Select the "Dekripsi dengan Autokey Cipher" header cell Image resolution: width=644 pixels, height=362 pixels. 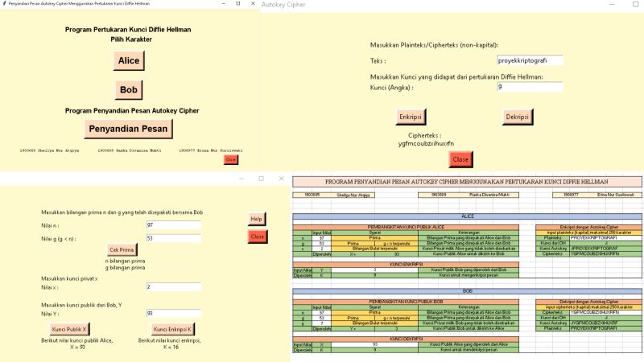click(589, 302)
